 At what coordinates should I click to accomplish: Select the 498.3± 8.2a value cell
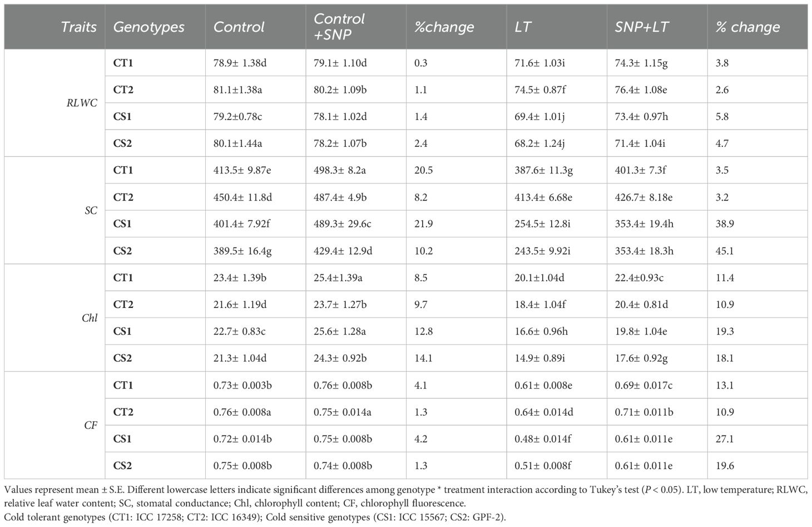pos(339,170)
